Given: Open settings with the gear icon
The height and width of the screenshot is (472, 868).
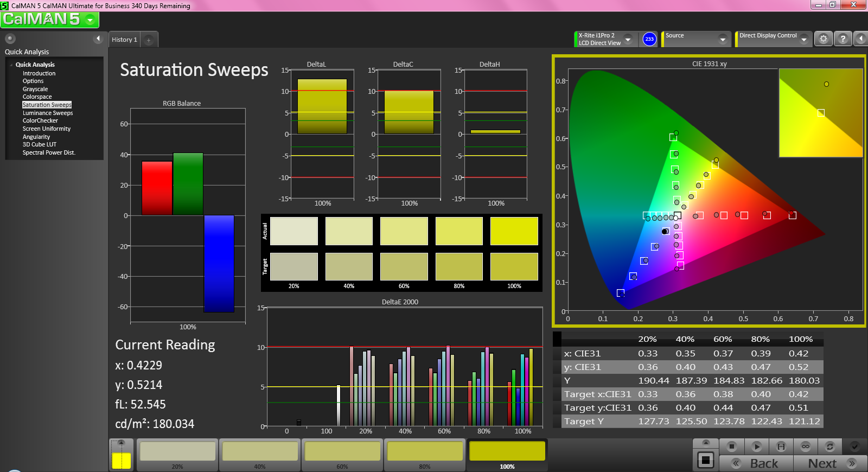Looking at the screenshot, I should tap(824, 39).
